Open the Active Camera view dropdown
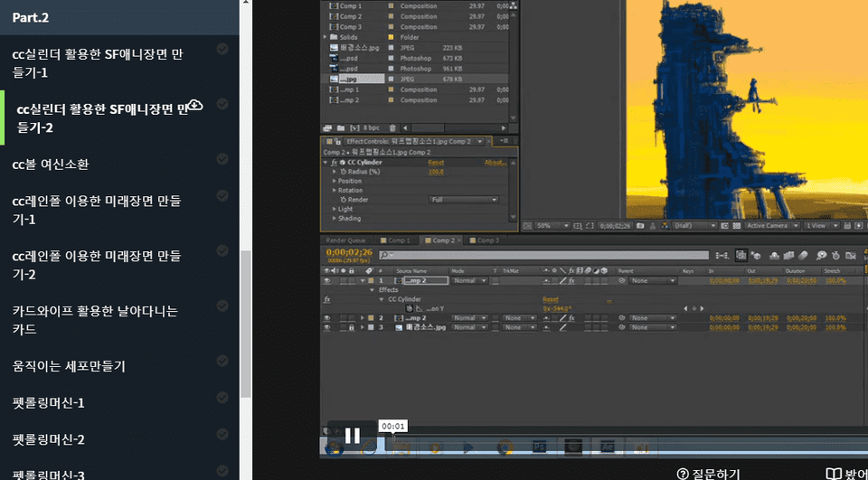 [x=771, y=226]
